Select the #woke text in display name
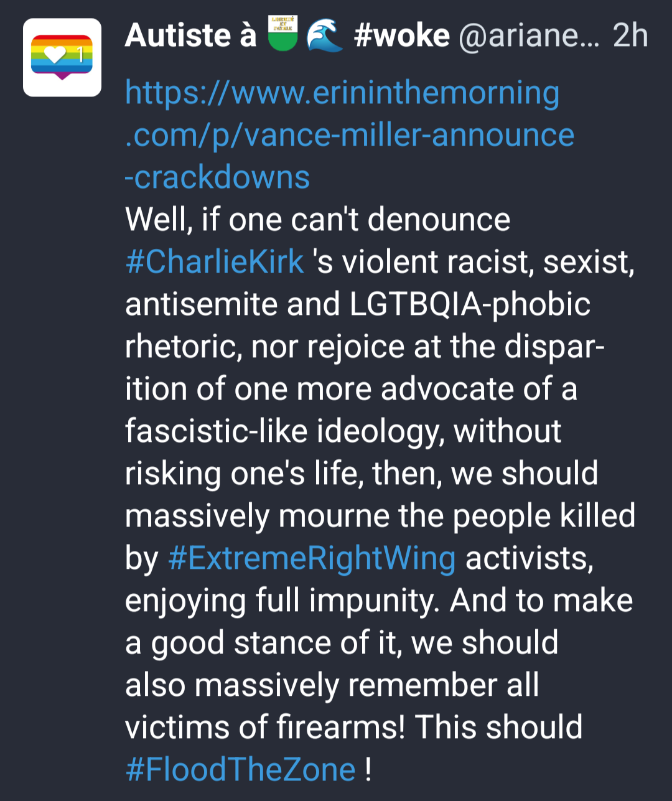The width and height of the screenshot is (672, 801). tap(401, 35)
